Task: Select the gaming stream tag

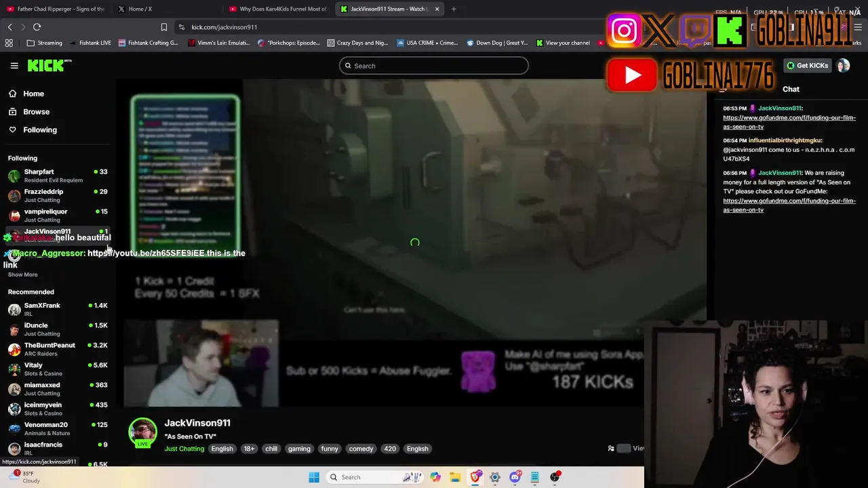Action: point(299,449)
